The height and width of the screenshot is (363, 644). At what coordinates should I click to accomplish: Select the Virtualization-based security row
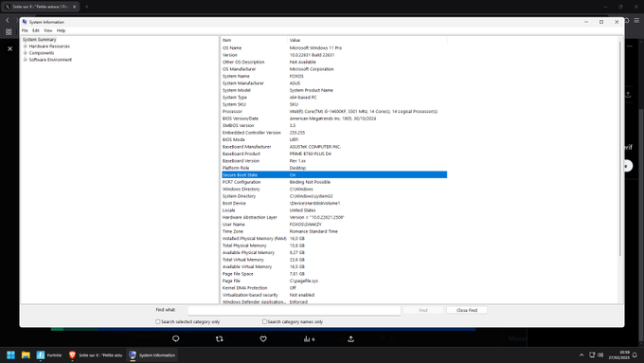pyautogui.click(x=334, y=295)
